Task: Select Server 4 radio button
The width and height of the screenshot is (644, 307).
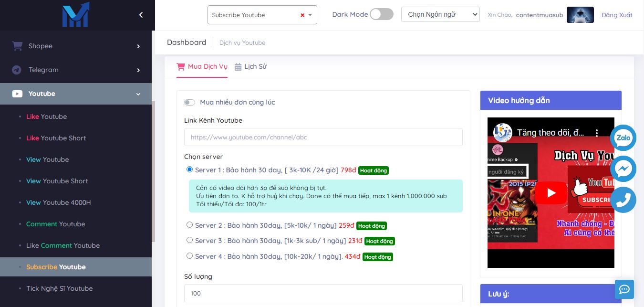Action: pyautogui.click(x=190, y=256)
